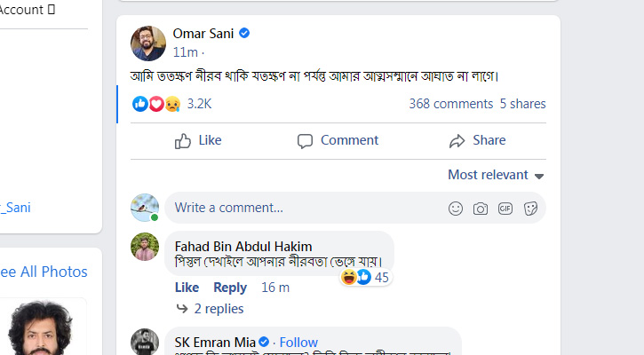Type in the Write a comment field
This screenshot has width=644, height=355.
(x=302, y=208)
